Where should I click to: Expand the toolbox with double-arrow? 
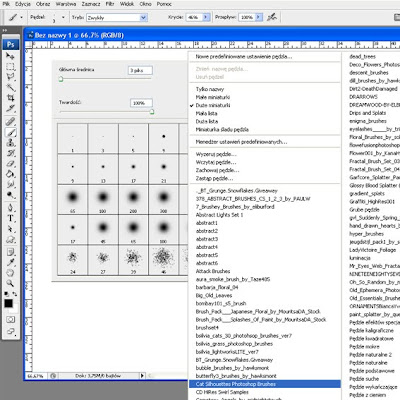5,30
